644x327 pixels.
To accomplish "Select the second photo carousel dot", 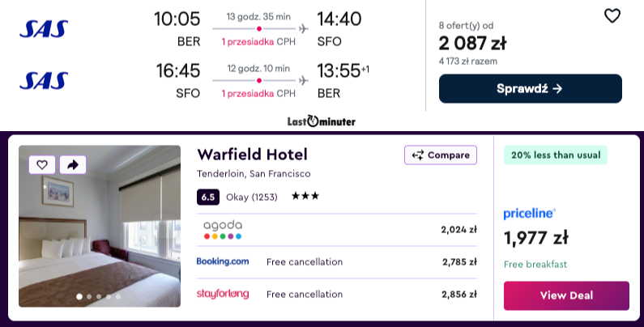I will pyautogui.click(x=89, y=297).
